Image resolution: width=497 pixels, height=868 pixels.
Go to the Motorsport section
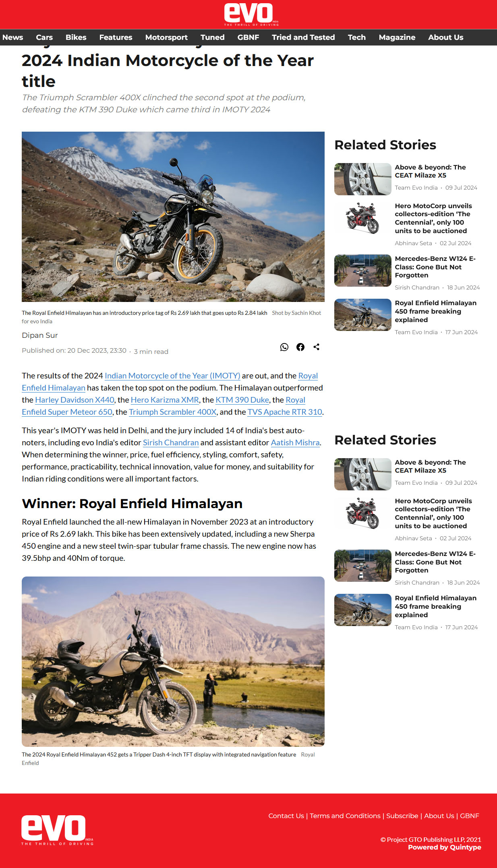pos(166,37)
